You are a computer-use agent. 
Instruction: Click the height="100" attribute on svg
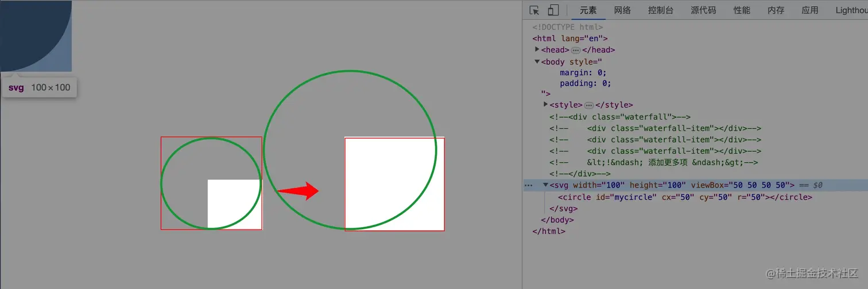click(658, 185)
